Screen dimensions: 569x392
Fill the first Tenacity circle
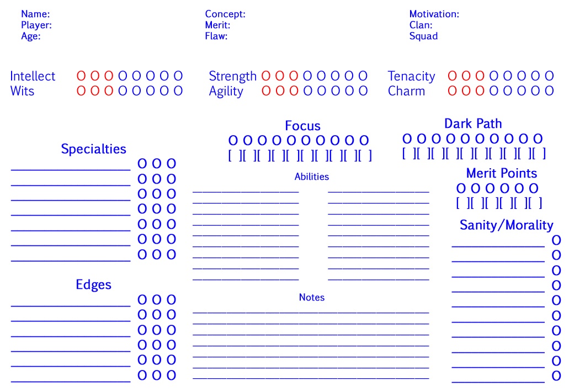(453, 76)
